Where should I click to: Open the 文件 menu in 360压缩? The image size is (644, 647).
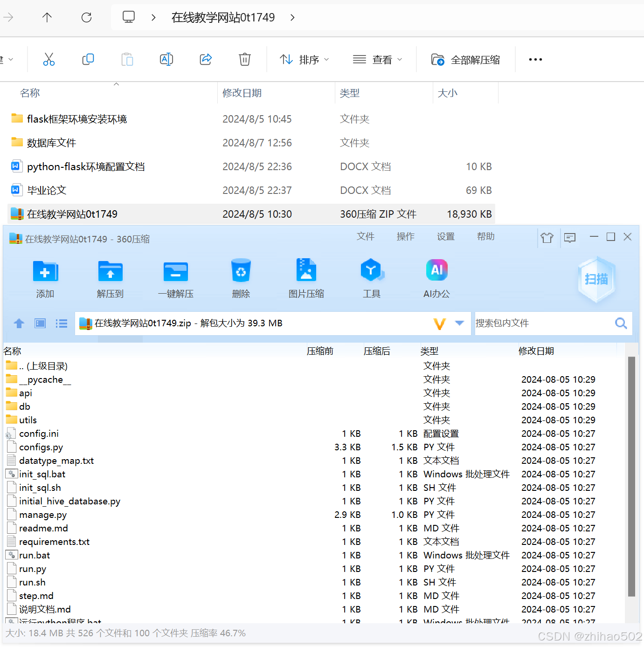tap(366, 236)
